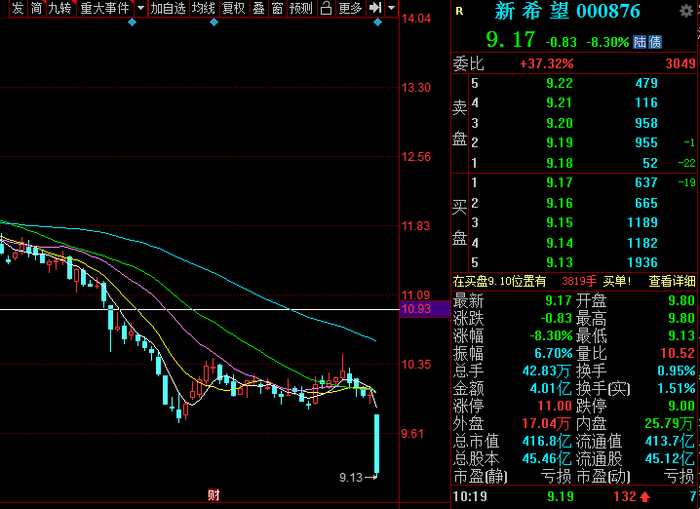This screenshot has height=509, width=700.
Task: Open 复权 price adjustment option
Action: (234, 8)
